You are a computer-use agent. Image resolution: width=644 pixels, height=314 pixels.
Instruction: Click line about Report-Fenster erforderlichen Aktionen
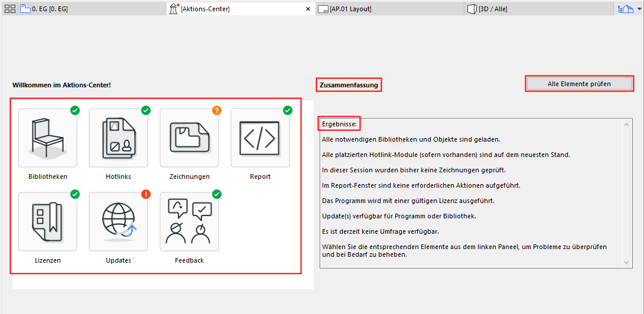[x=421, y=185]
